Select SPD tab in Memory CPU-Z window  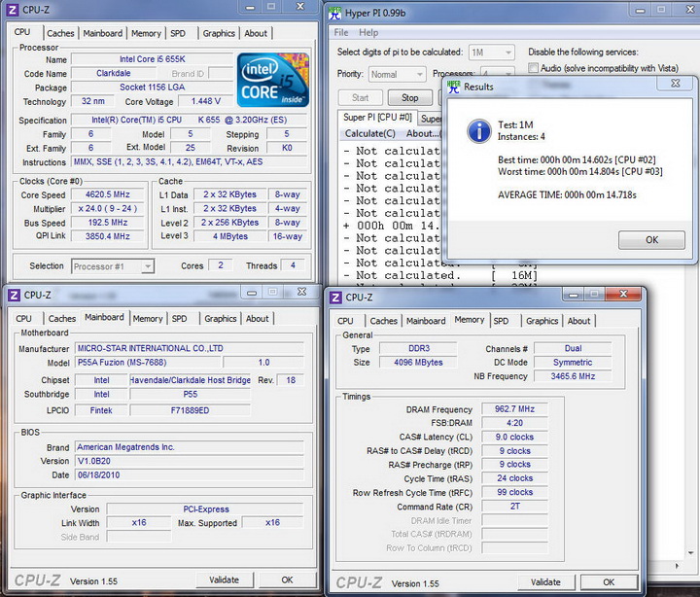pyautogui.click(x=501, y=321)
